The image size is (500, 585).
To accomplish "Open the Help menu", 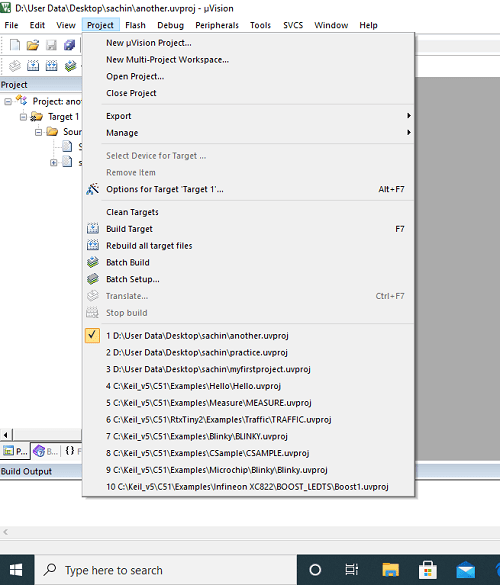I will pyautogui.click(x=368, y=25).
